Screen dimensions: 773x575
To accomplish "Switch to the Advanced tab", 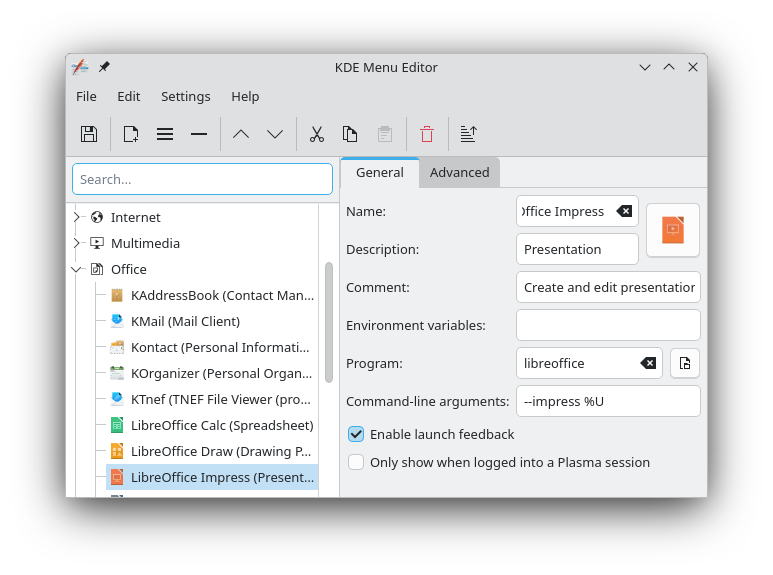I will pyautogui.click(x=459, y=172).
